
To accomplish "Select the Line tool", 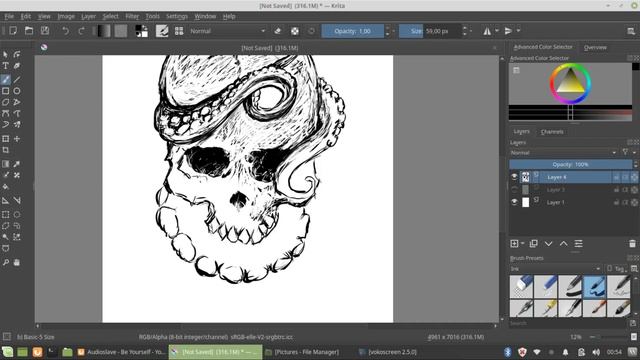I will (x=17, y=80).
